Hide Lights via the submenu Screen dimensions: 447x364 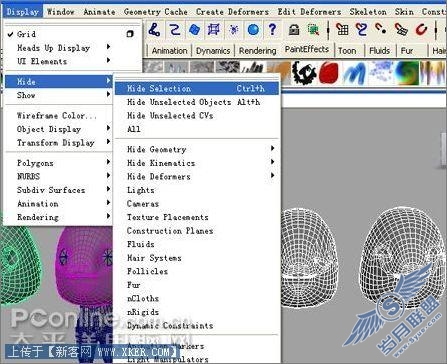coord(197,190)
